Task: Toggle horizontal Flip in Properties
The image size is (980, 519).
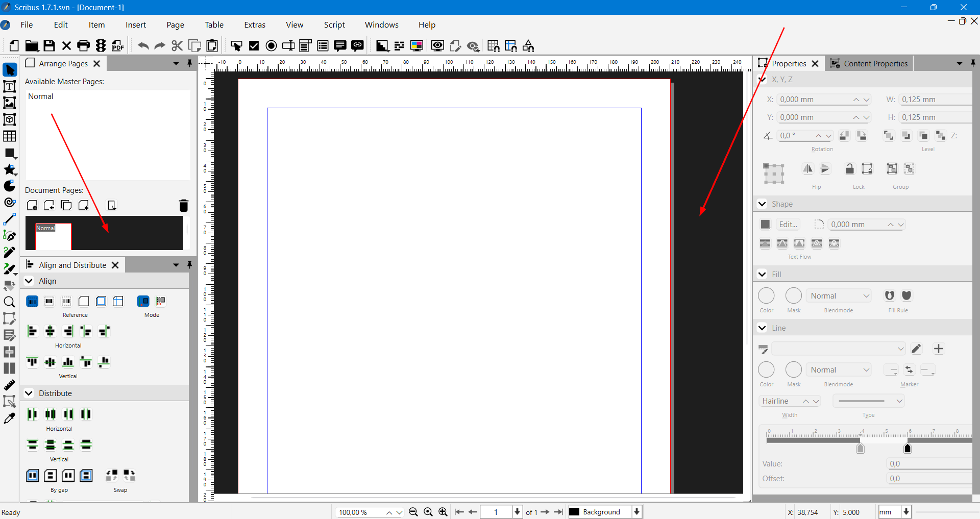Action: [x=807, y=169]
